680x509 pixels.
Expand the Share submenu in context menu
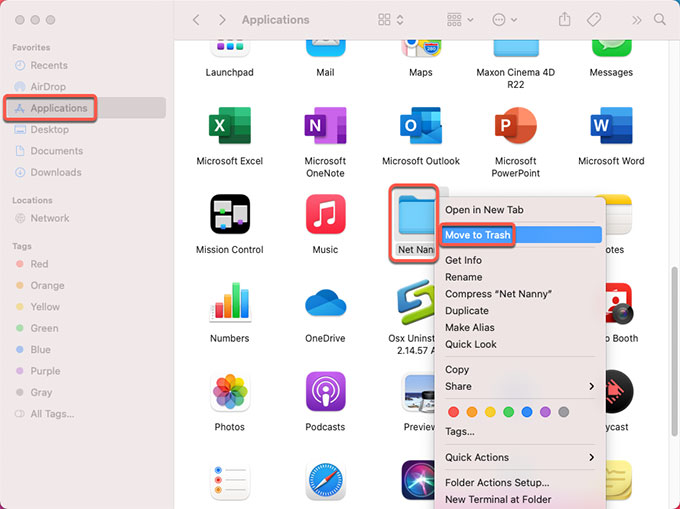pyautogui.click(x=519, y=386)
